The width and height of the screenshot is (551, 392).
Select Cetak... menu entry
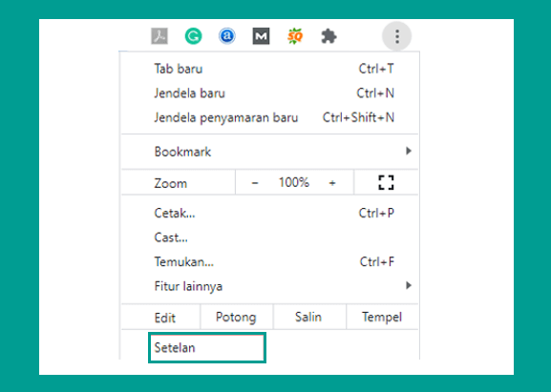point(269,213)
